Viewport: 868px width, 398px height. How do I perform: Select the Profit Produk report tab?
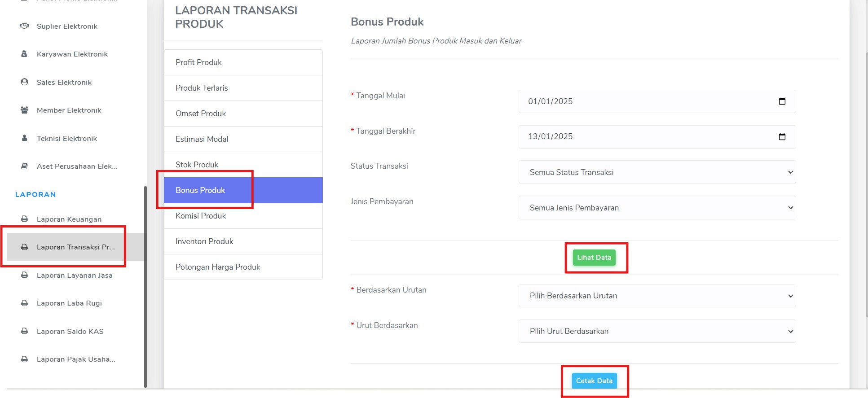243,62
